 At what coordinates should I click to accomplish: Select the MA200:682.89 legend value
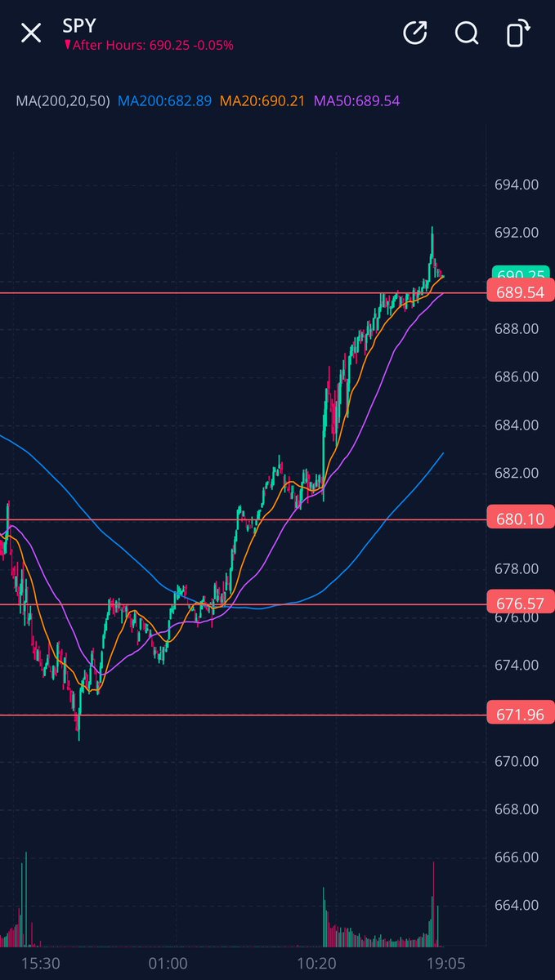click(165, 101)
